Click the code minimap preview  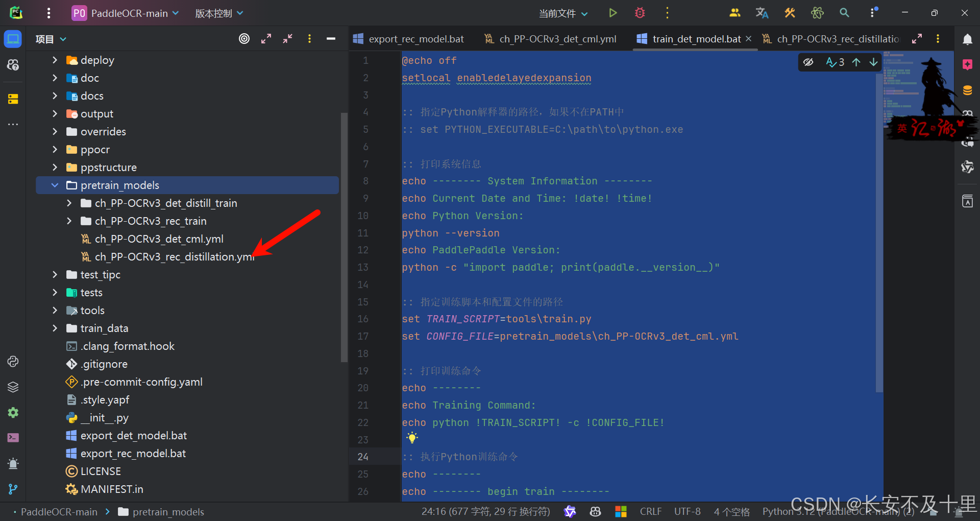901,89
